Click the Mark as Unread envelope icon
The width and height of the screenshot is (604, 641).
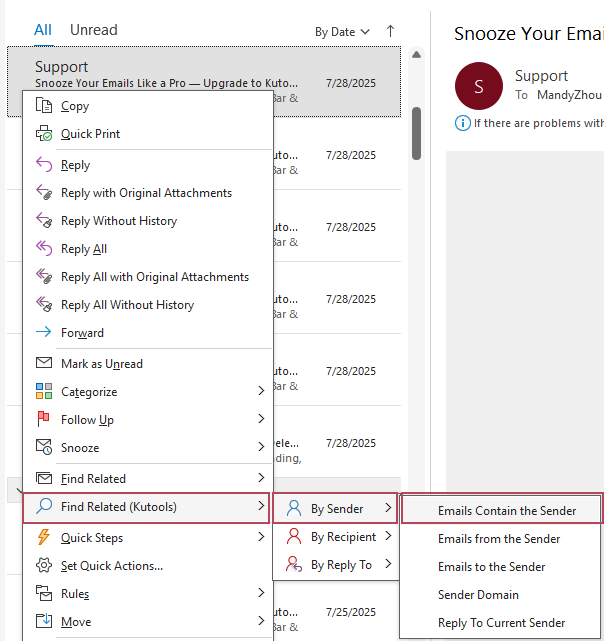pos(44,363)
